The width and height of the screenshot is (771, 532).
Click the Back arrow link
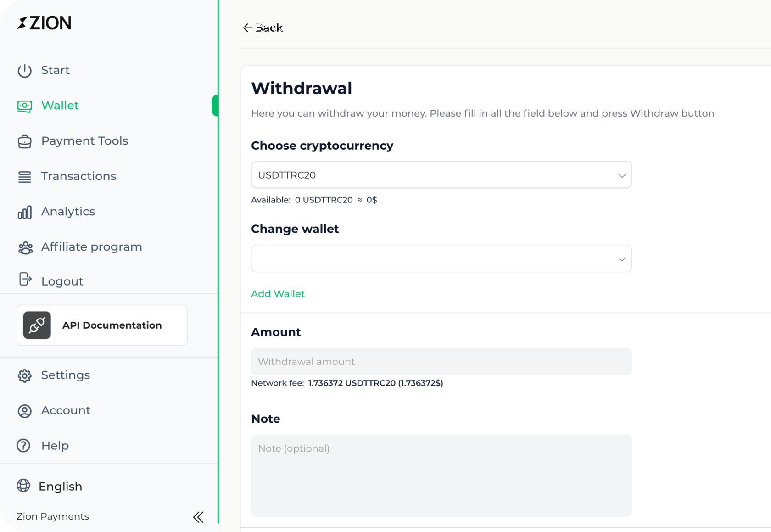point(263,28)
